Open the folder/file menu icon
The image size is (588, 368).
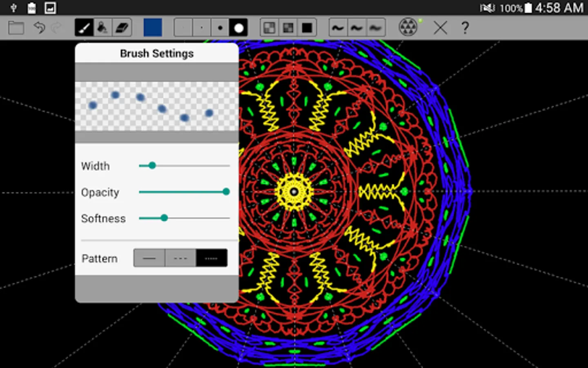[16, 28]
